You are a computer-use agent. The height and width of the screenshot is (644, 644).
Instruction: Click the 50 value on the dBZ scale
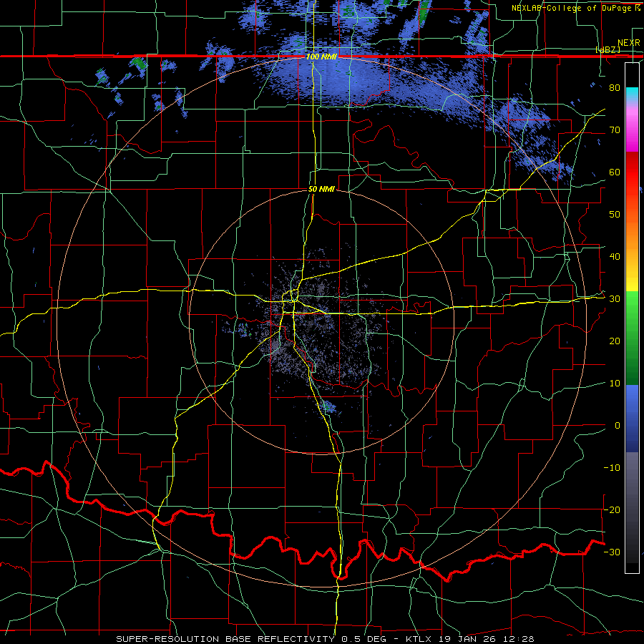[x=615, y=215]
